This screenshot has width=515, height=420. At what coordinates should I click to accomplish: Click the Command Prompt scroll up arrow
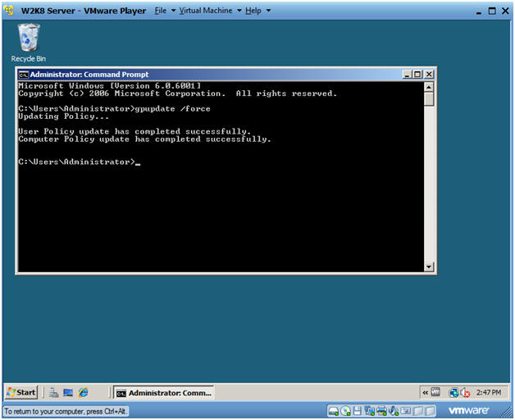[x=429, y=87]
